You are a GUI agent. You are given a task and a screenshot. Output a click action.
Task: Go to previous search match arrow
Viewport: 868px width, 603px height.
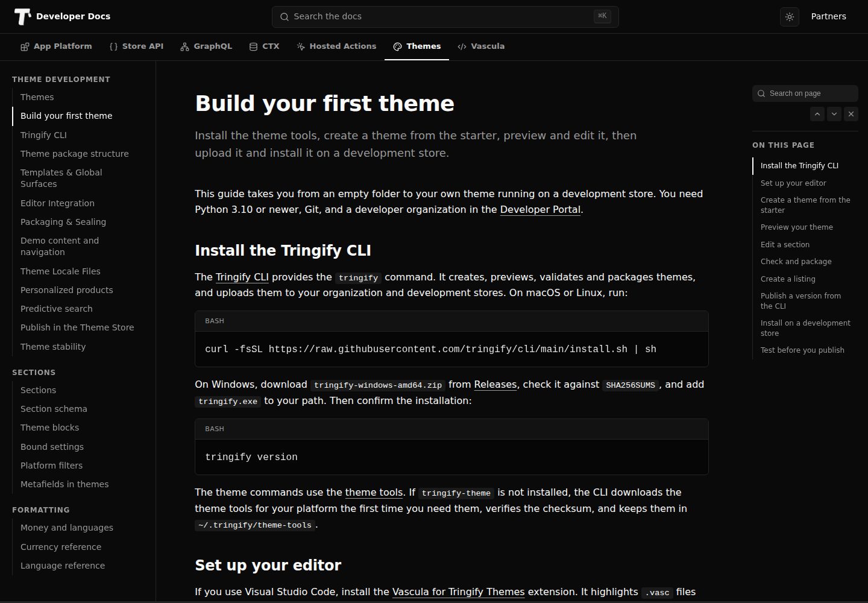(x=817, y=114)
